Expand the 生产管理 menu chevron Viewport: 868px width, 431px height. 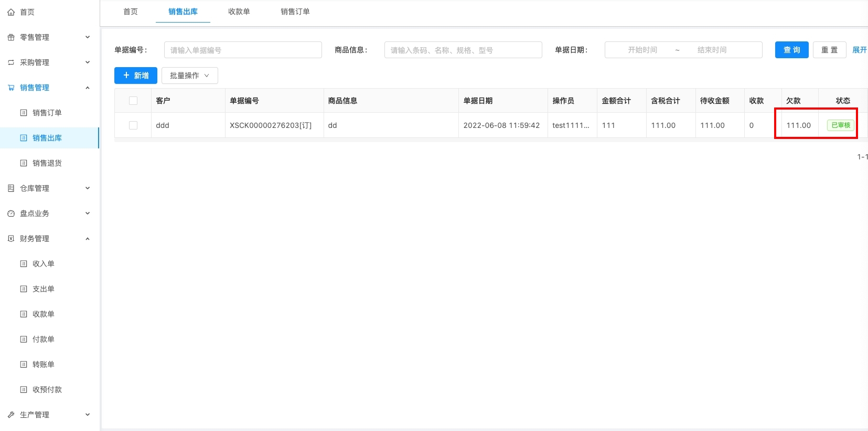click(x=88, y=415)
